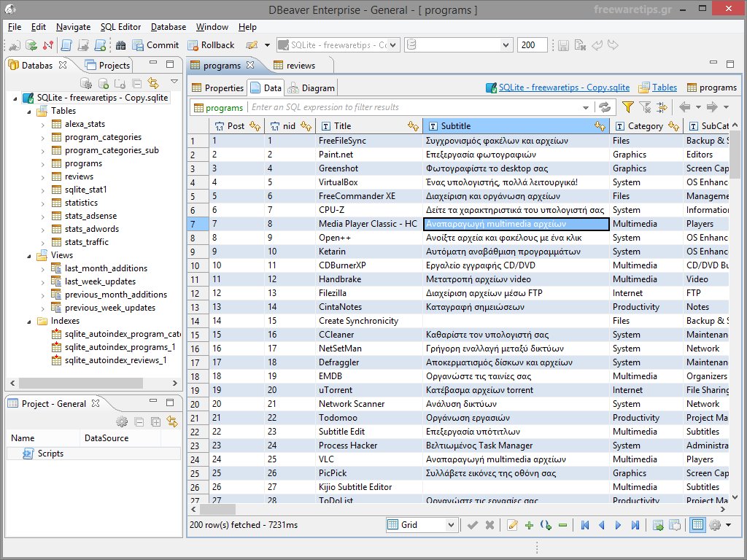Go to first row icon

click(585, 525)
